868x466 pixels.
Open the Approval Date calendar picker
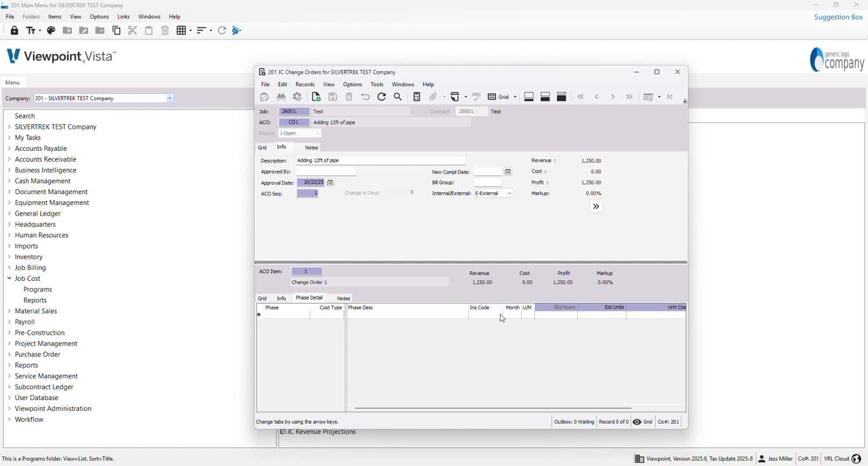tap(330, 183)
